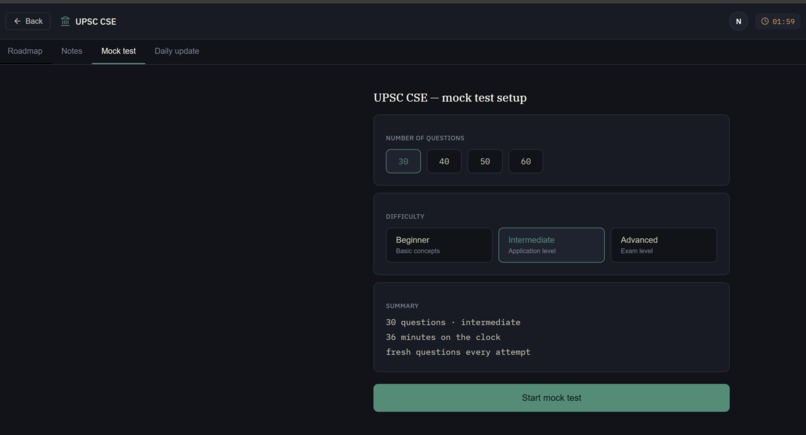Viewport: 806px width, 435px height.
Task: Select Intermediate difficulty
Action: click(x=551, y=245)
